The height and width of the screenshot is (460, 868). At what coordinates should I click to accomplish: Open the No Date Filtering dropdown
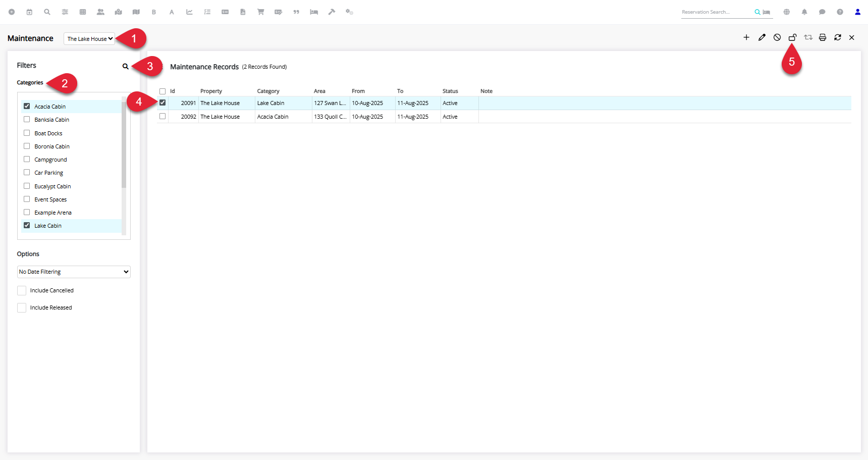click(x=74, y=272)
